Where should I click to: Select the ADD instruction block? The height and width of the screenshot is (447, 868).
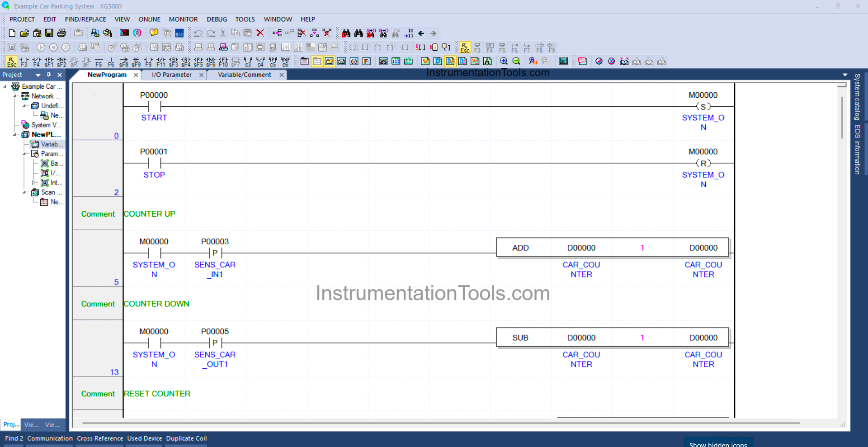pyautogui.click(x=612, y=247)
